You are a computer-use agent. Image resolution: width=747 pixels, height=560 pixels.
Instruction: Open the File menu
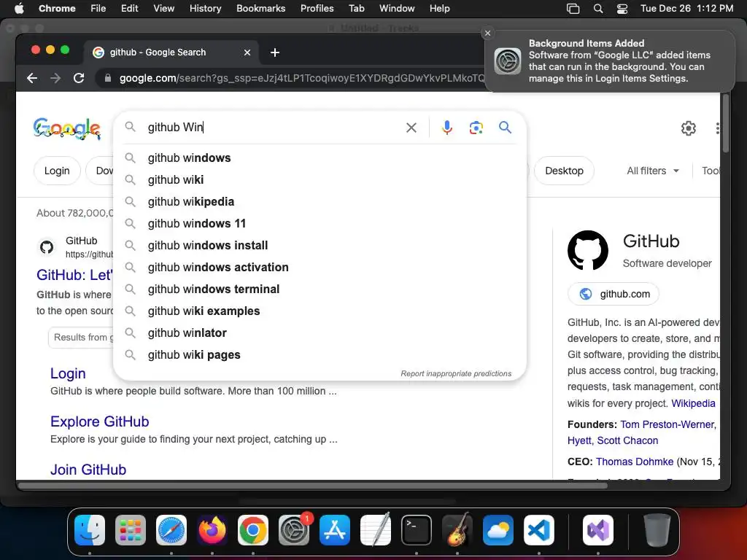point(98,8)
